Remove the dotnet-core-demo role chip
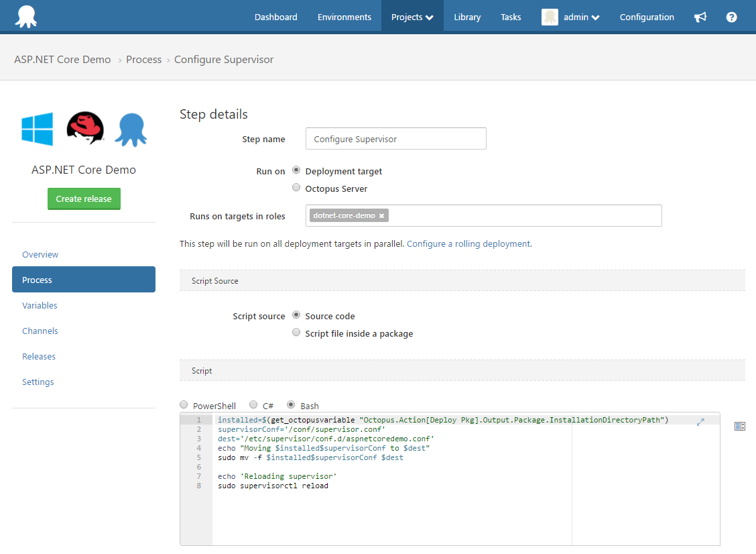Viewport: 756px width, 554px height. (x=381, y=216)
